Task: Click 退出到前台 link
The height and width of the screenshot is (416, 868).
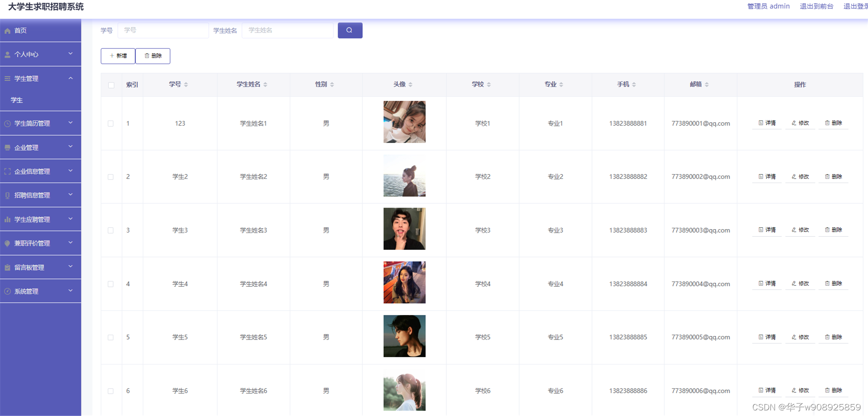Action: tap(817, 7)
